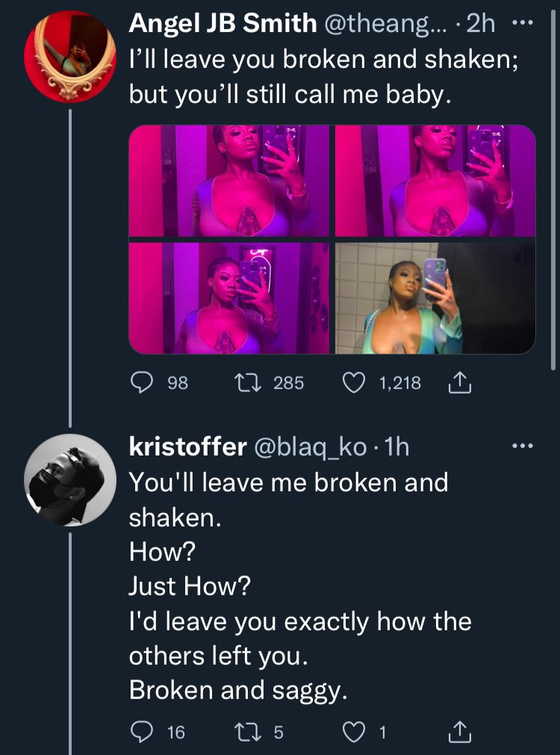View top-right photo in the tweet
560x755 pixels.
click(435, 181)
